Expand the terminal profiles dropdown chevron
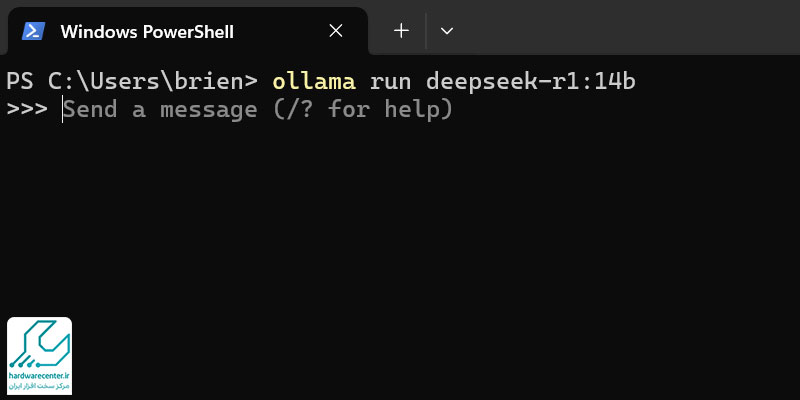This screenshot has width=800, height=400. [447, 31]
